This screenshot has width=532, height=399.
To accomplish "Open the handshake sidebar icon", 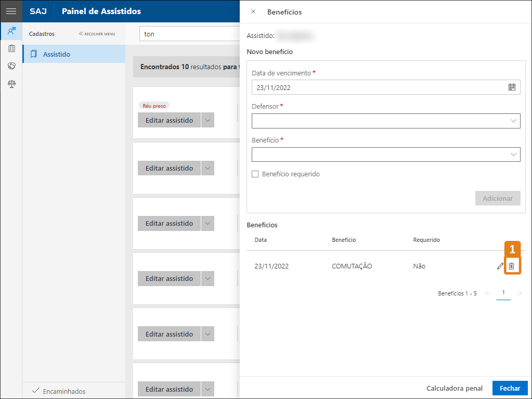I will (x=11, y=66).
